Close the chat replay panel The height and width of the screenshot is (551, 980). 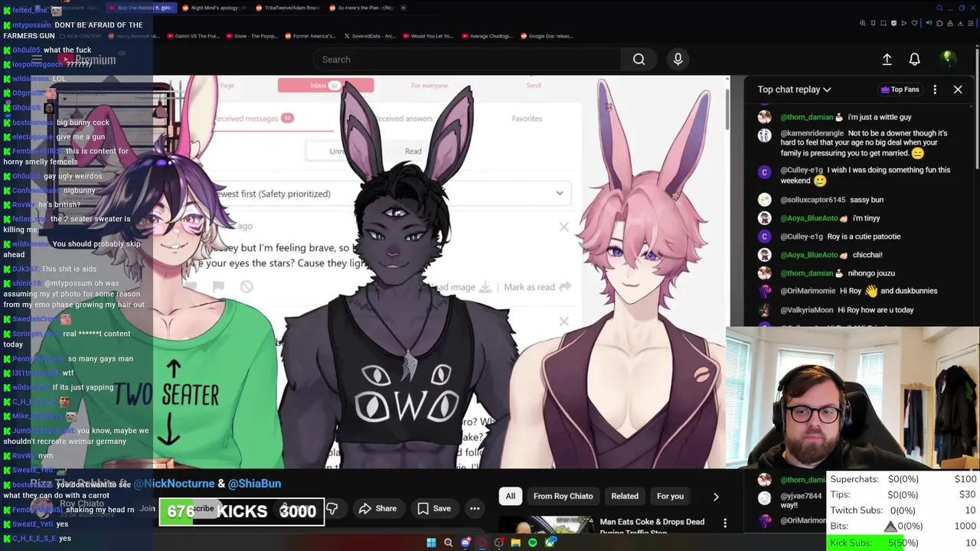tap(958, 90)
